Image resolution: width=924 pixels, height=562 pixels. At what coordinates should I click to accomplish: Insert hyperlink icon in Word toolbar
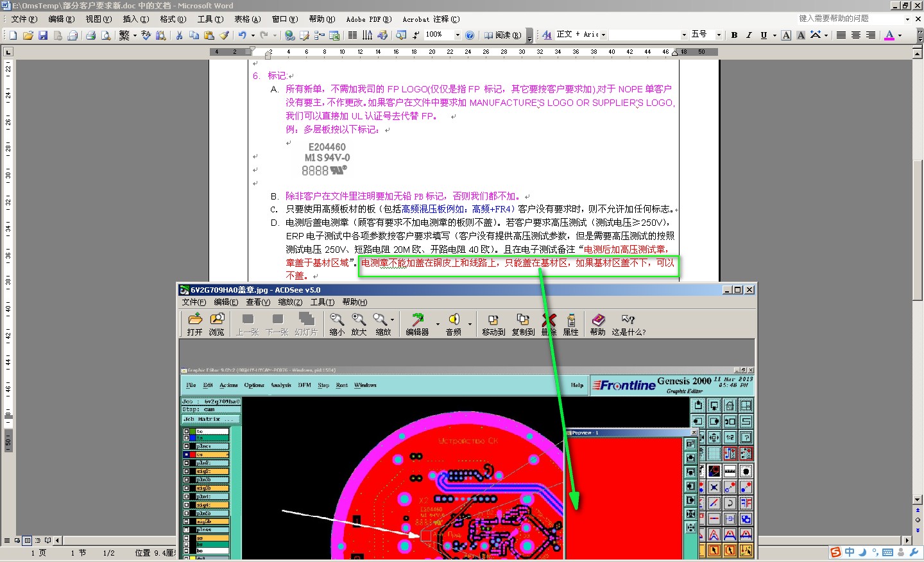(290, 35)
